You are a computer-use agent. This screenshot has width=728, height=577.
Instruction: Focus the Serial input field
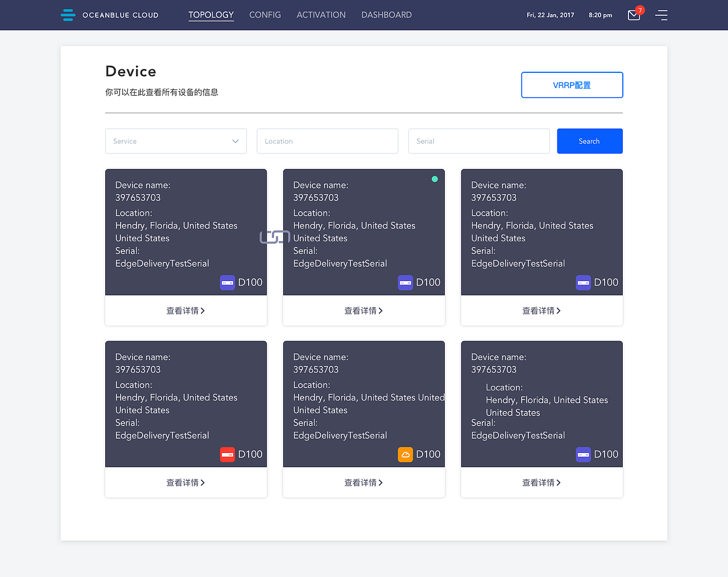(479, 141)
